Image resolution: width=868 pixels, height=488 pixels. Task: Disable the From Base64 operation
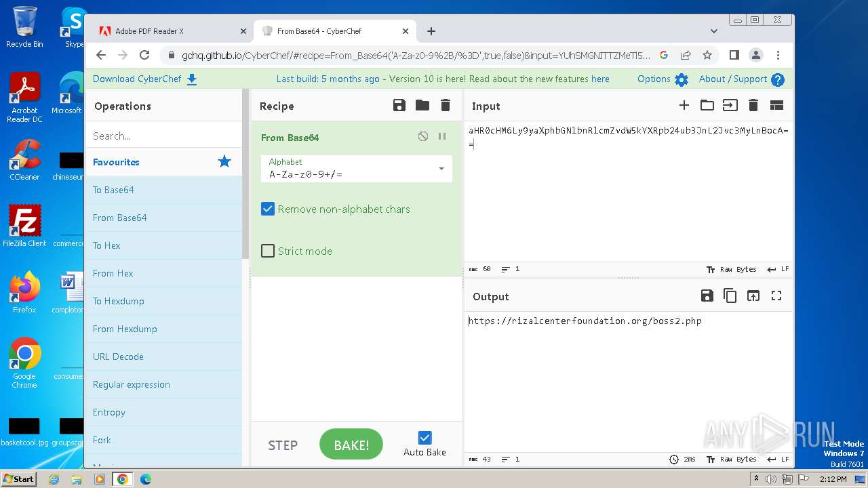[423, 136]
